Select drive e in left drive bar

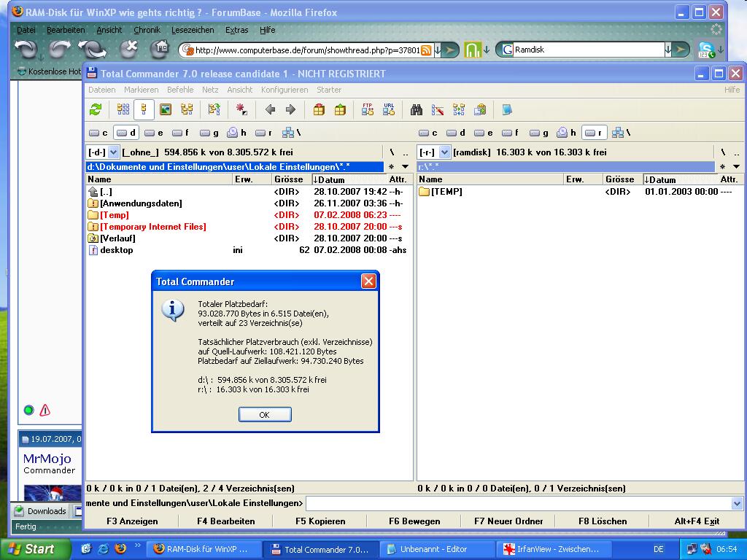[154, 133]
